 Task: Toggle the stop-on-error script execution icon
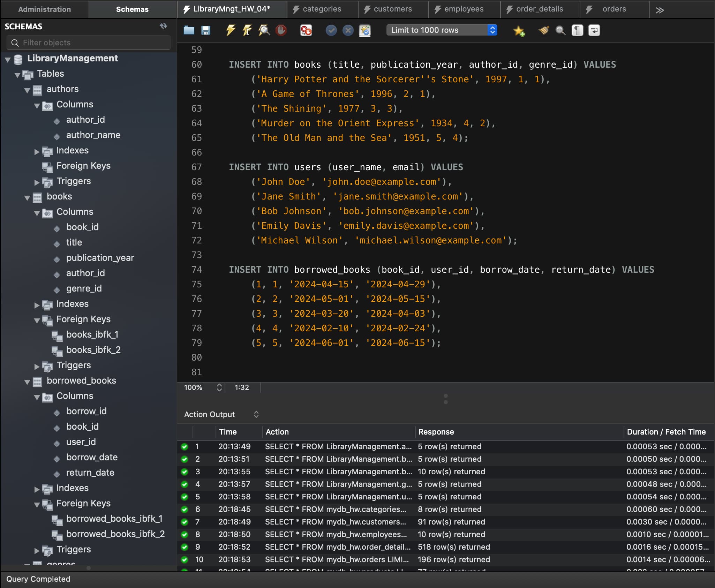point(306,30)
